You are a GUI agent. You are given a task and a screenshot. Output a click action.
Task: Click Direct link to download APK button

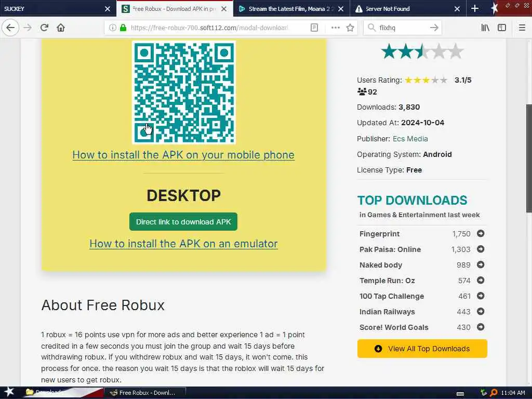point(183,221)
